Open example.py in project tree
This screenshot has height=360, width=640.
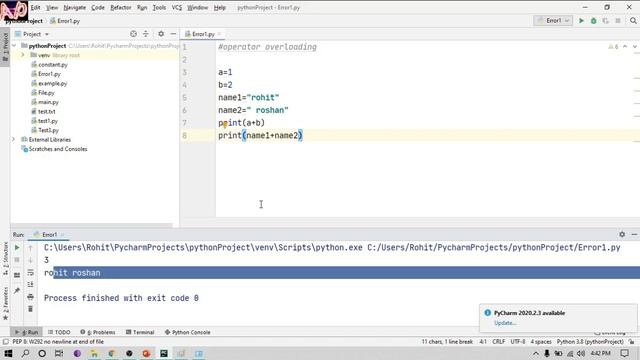pyautogui.click(x=52, y=83)
